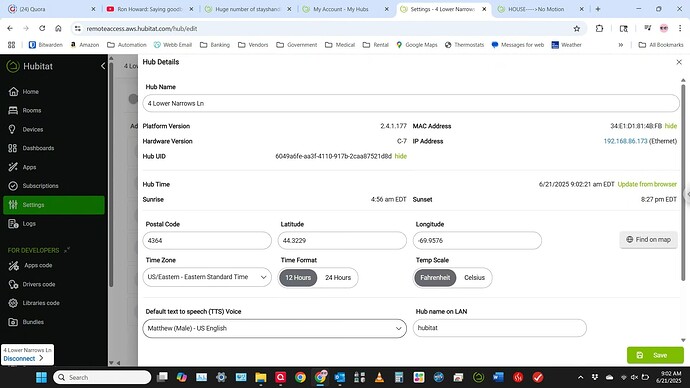Open Settings in the sidebar
The image size is (690, 388).
point(54,205)
